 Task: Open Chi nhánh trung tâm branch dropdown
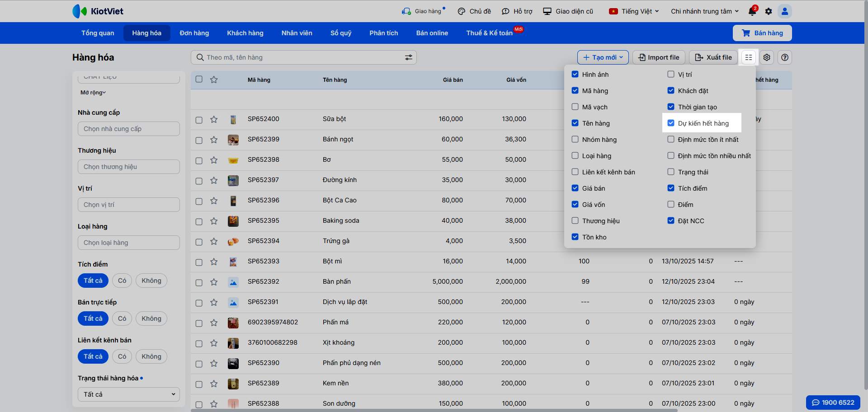coord(705,11)
